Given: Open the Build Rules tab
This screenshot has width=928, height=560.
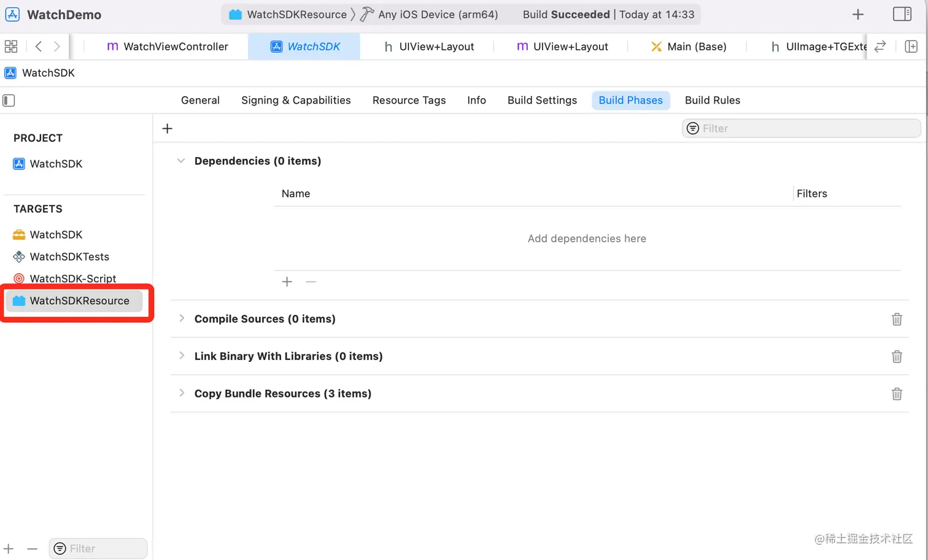Looking at the screenshot, I should (x=712, y=101).
